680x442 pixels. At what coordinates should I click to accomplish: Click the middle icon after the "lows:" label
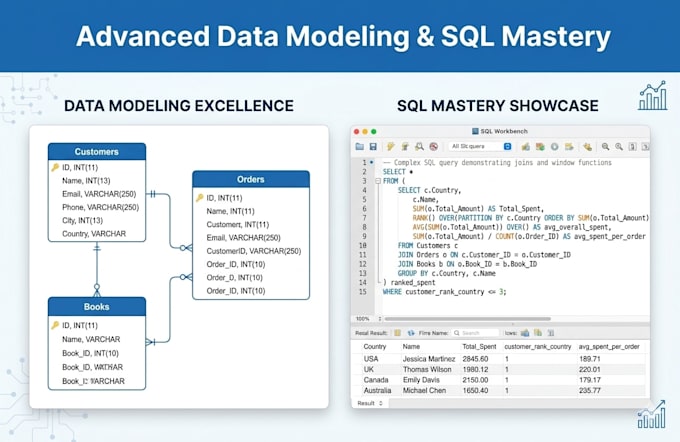click(x=538, y=333)
